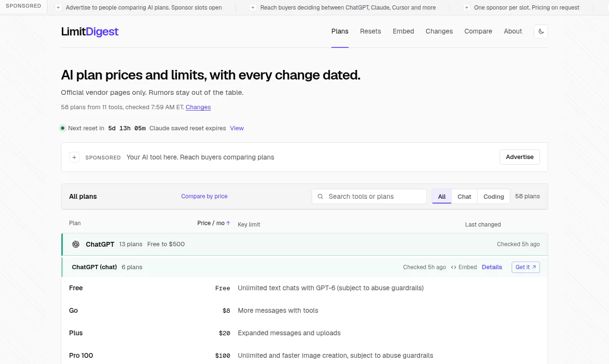
Task: Filter plans by All
Action: 442,196
